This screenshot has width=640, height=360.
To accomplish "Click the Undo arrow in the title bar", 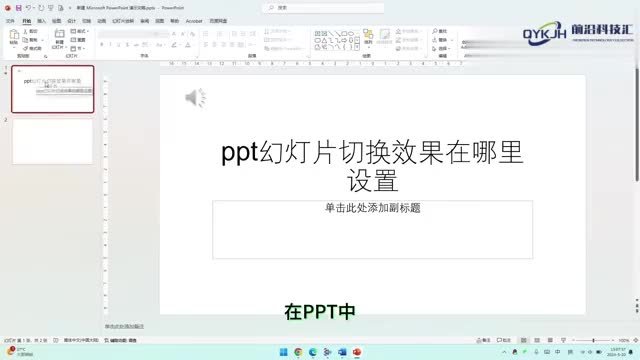I will tap(28, 8).
